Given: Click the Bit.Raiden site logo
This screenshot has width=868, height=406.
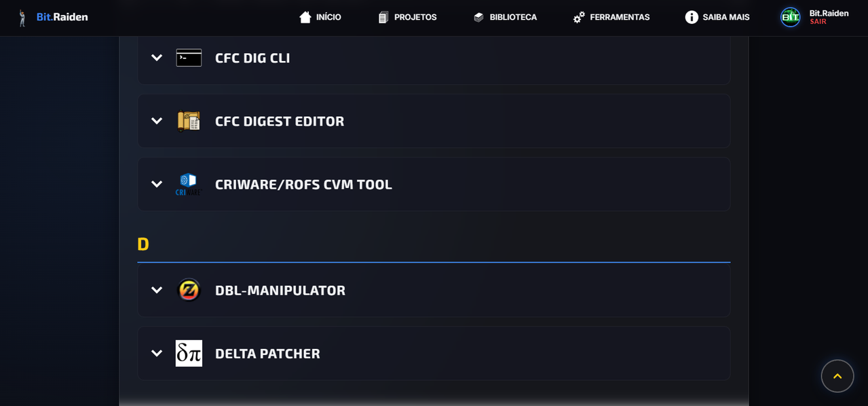Looking at the screenshot, I should (x=22, y=18).
